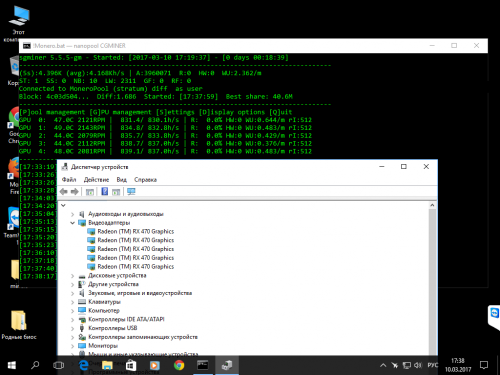Click the scan for hardware changes monitor icon
This screenshot has height=375, width=500.
(131, 192)
